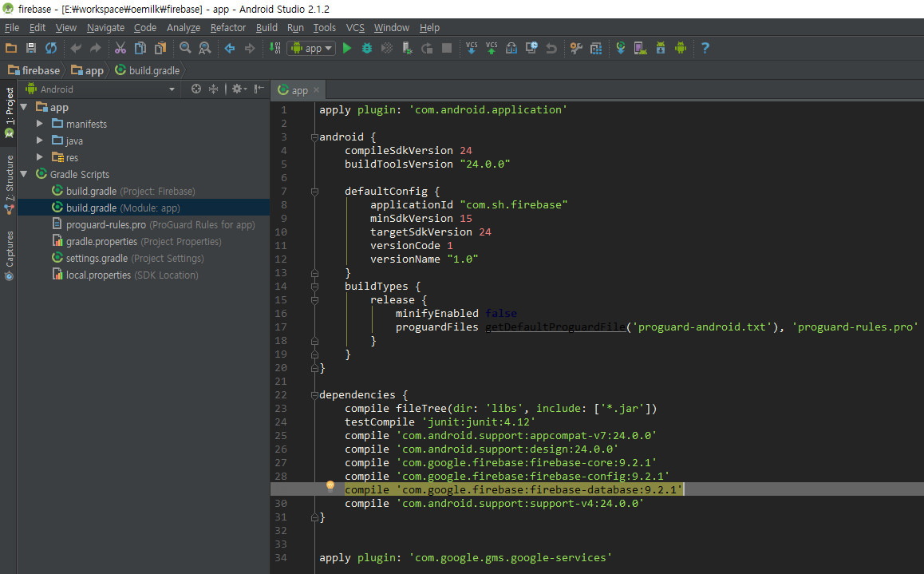The width and height of the screenshot is (924, 574).
Task: Click the VCS Update Project icon
Action: [472, 49]
